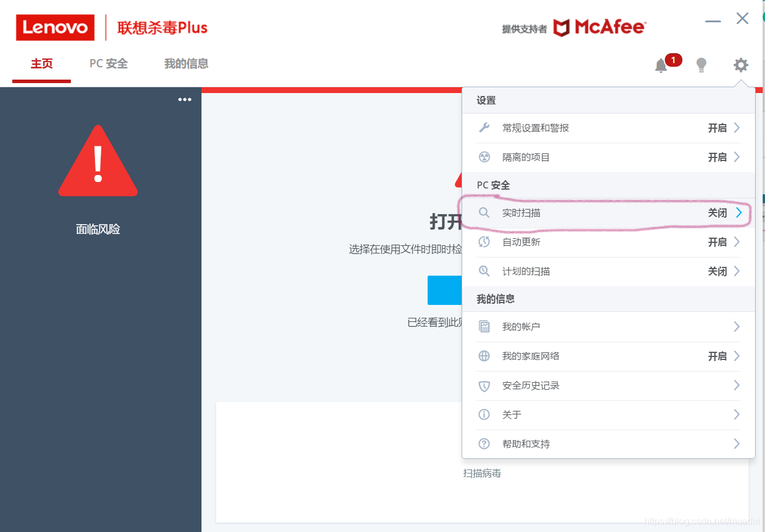Click the 联想杀毒Plus title text
The height and width of the screenshot is (532, 765).
click(162, 28)
